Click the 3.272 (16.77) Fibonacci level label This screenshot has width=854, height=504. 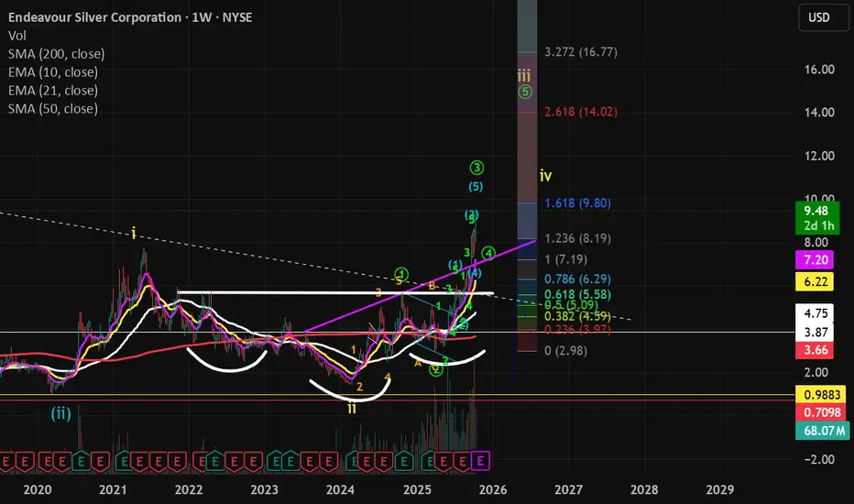pos(581,52)
